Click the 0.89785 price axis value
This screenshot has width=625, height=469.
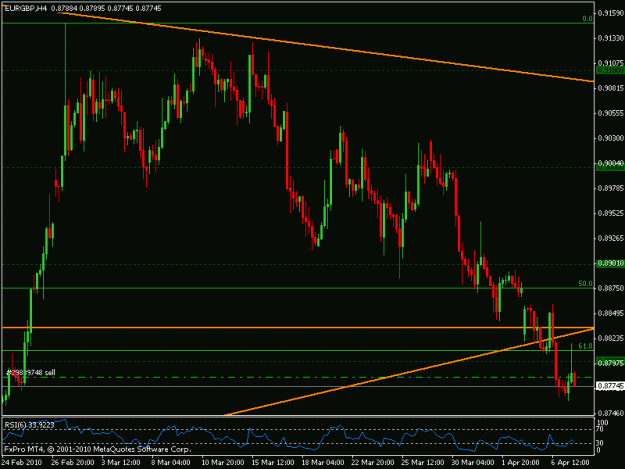[611, 188]
